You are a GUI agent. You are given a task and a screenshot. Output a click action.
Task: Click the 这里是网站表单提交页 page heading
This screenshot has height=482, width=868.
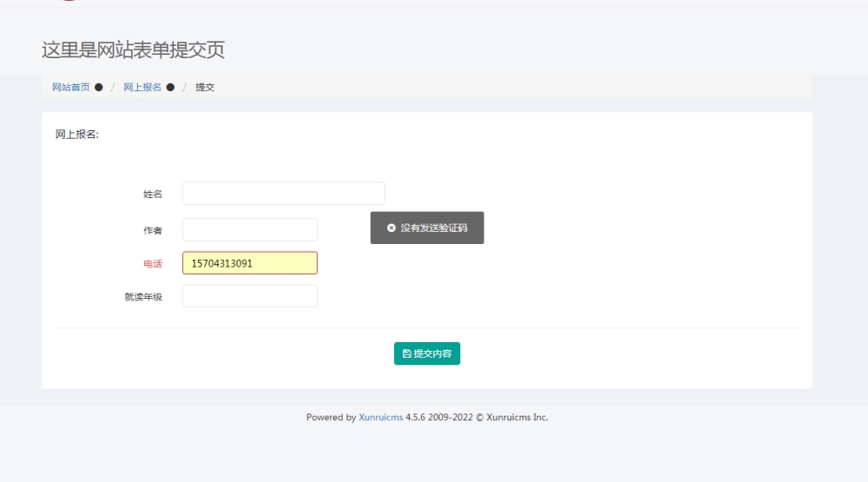(x=133, y=50)
